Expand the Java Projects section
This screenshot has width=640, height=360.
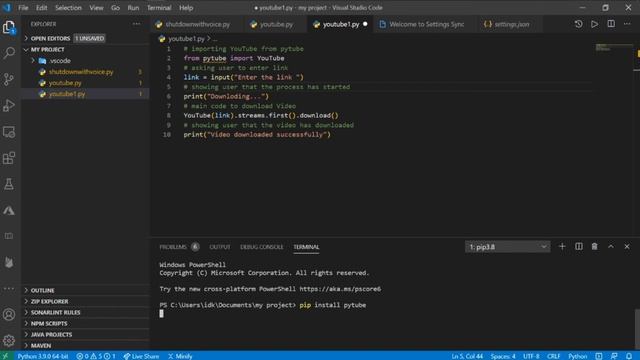click(86, 334)
